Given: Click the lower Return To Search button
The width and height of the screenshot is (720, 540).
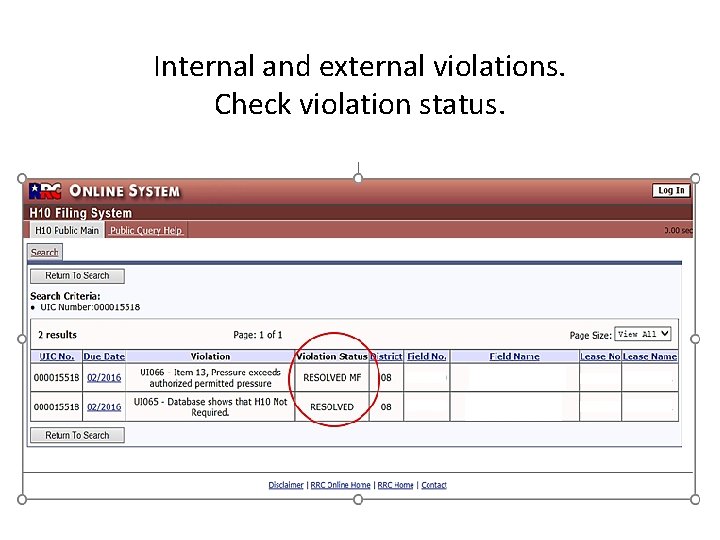Looking at the screenshot, I should point(77,435).
